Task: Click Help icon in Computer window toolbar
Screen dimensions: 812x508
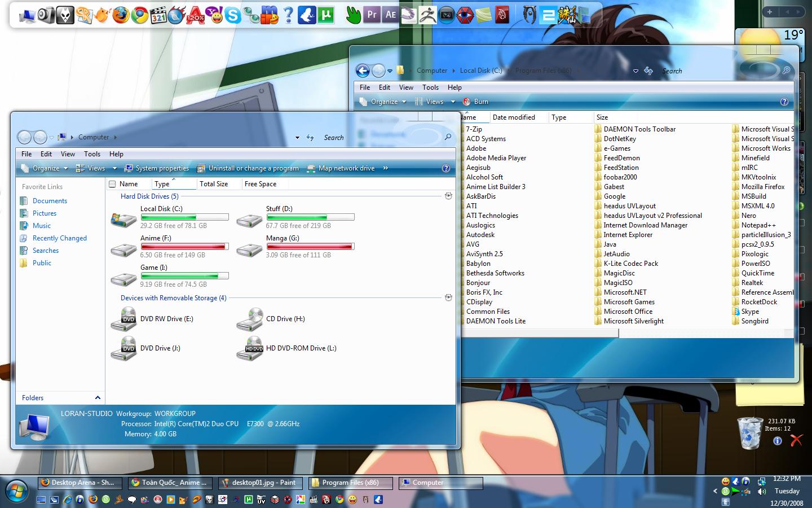Action: 445,168
